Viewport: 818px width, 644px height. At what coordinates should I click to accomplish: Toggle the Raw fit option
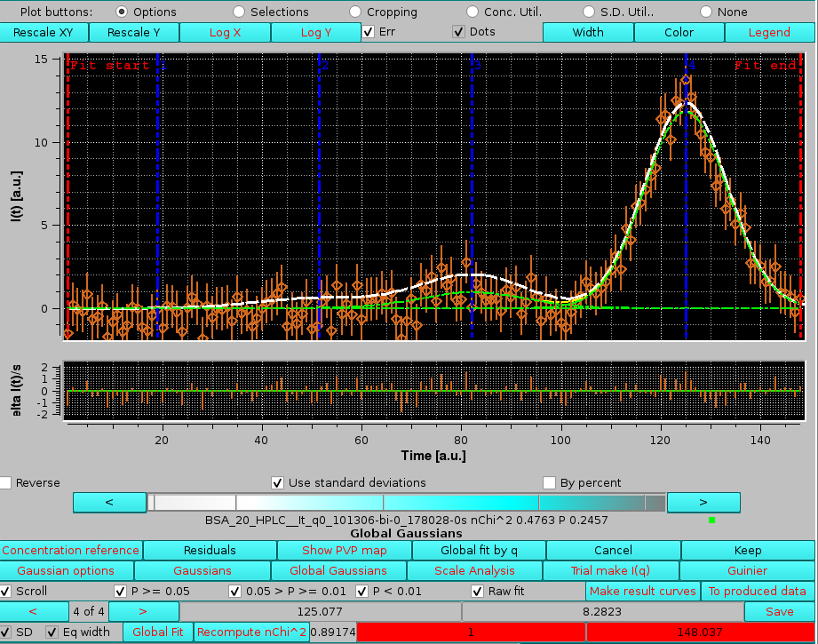click(x=478, y=591)
